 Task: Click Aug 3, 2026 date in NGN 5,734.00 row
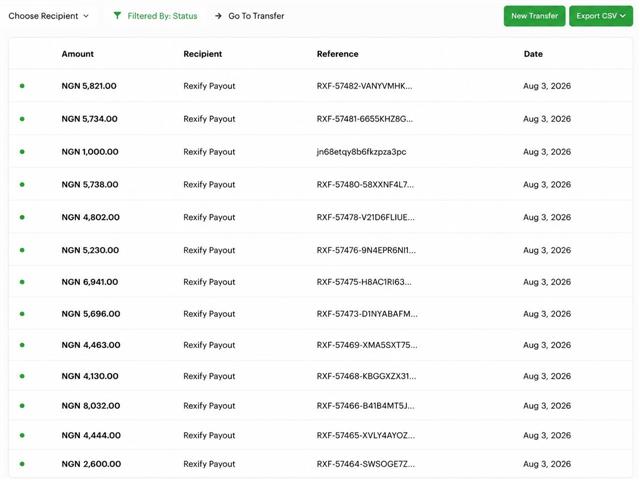(547, 119)
